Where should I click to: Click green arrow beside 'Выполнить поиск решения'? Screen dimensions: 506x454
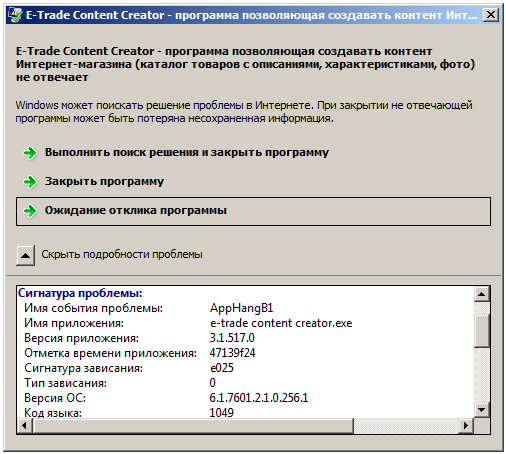pyautogui.click(x=30, y=153)
